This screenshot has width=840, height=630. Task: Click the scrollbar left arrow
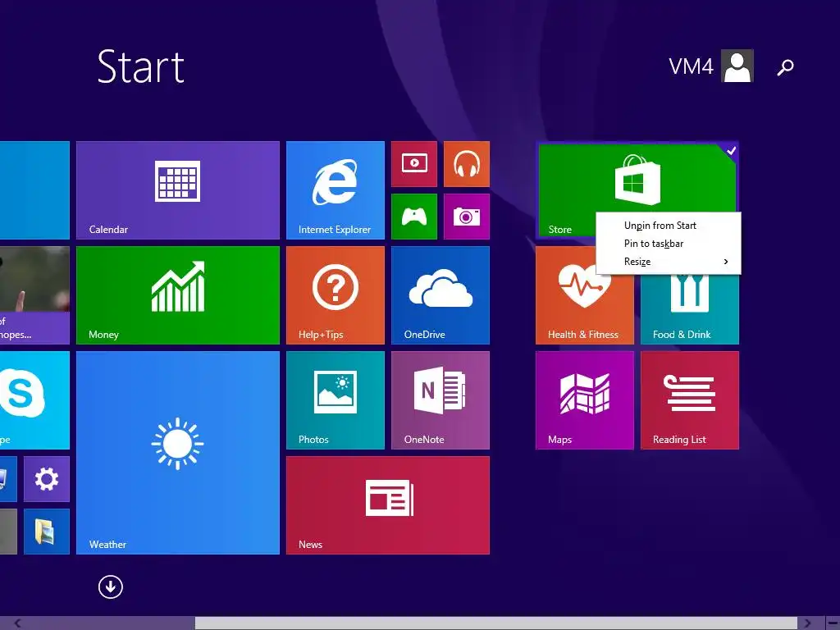point(18,623)
